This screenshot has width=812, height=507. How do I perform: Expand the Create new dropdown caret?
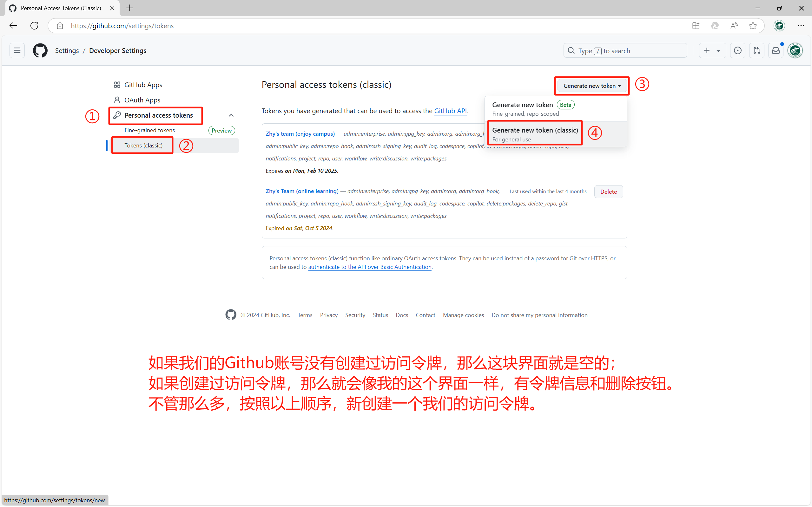pyautogui.click(x=718, y=51)
